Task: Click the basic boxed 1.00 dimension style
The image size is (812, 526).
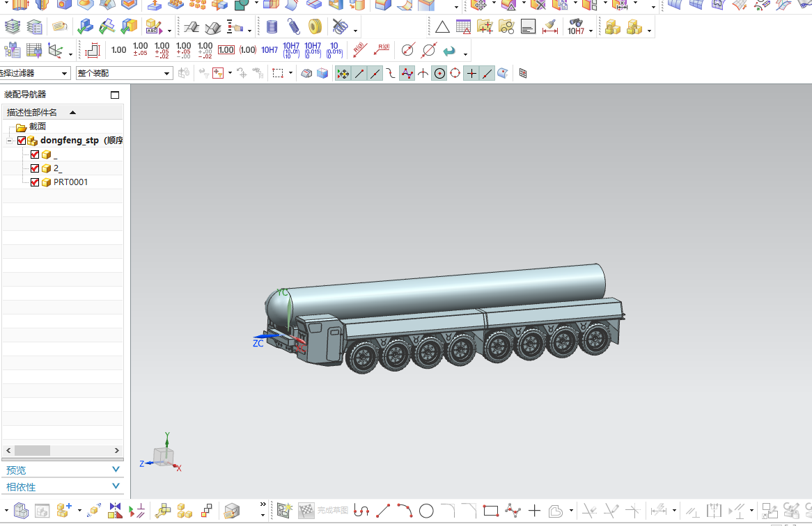Action: pyautogui.click(x=226, y=50)
